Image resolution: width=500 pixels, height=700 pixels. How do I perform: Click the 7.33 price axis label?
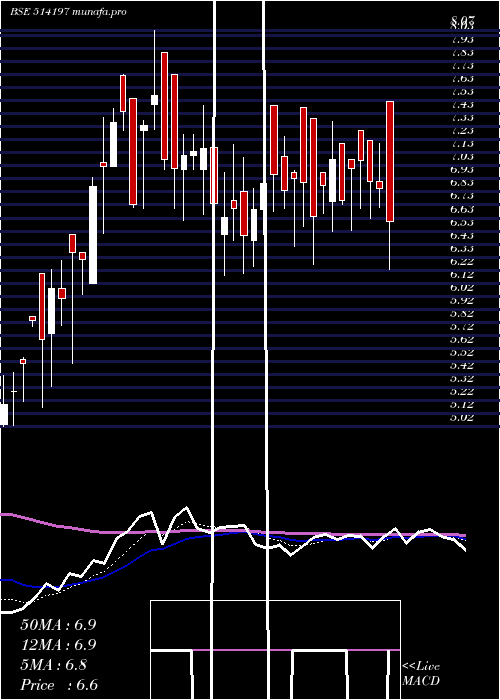(x=462, y=118)
